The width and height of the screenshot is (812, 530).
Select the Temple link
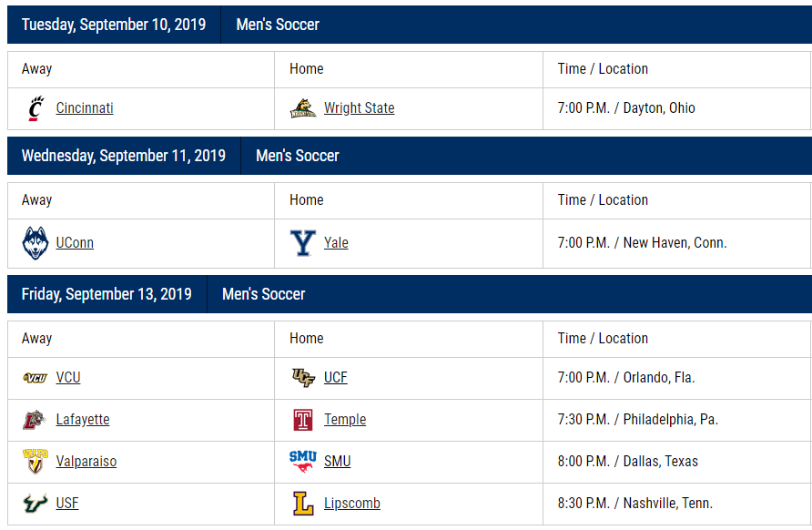pos(345,420)
